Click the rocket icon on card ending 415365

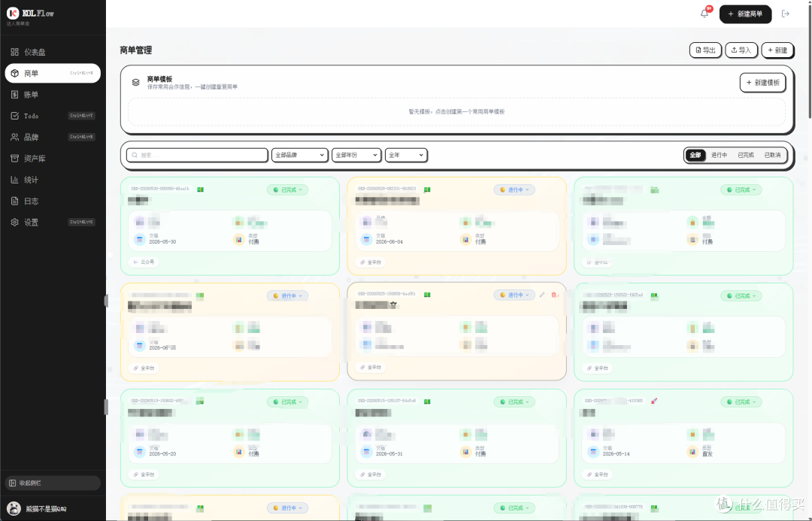(654, 401)
